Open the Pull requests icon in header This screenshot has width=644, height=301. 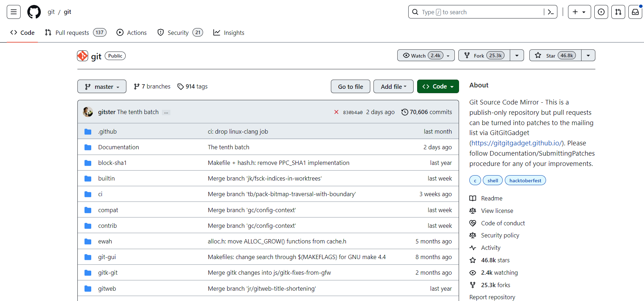coord(618,12)
